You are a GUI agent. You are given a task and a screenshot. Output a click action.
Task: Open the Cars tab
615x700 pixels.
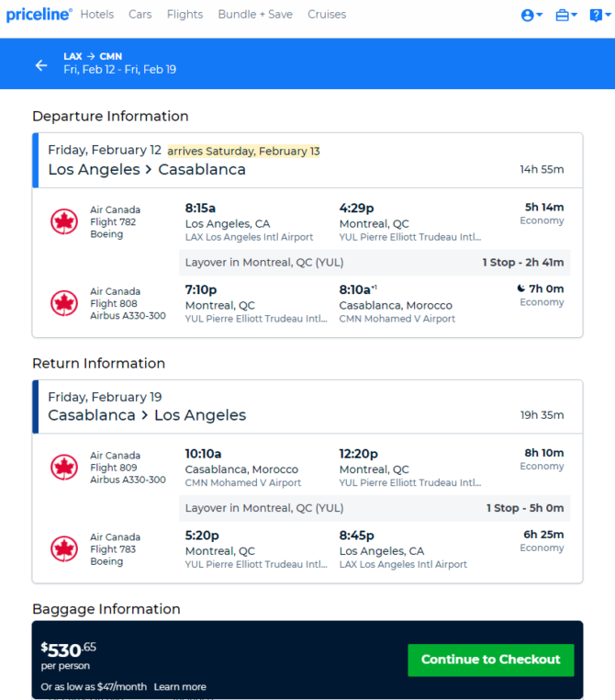140,15
